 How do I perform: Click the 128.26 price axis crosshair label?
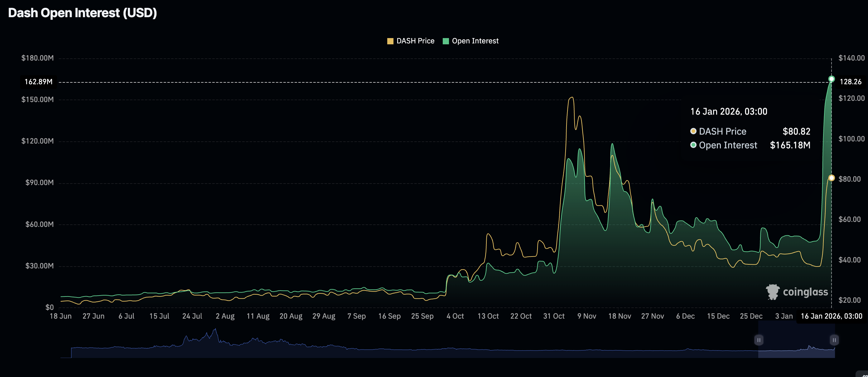pyautogui.click(x=850, y=82)
